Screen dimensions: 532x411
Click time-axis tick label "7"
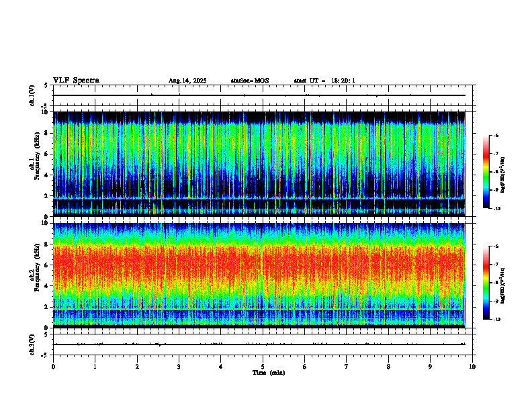(x=347, y=367)
